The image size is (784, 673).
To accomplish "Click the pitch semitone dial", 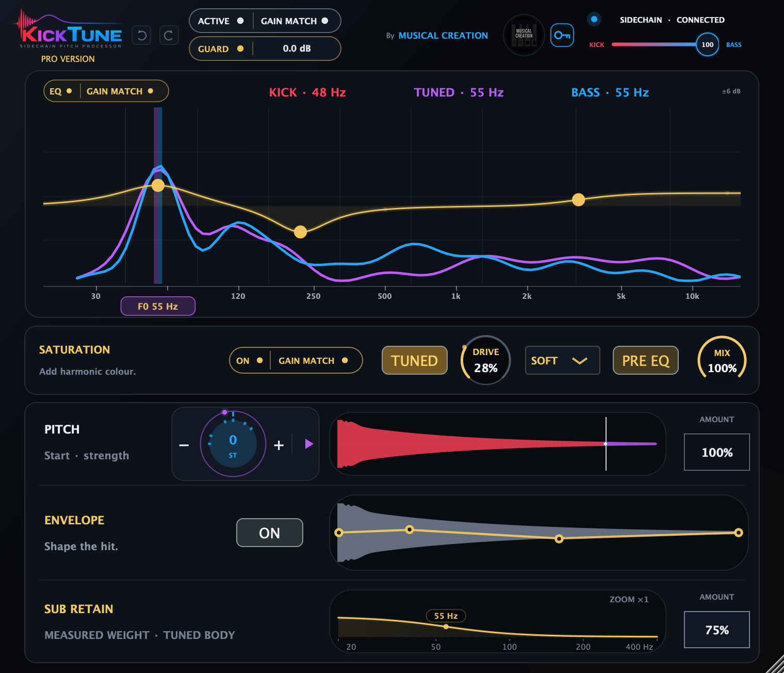I will [x=233, y=444].
